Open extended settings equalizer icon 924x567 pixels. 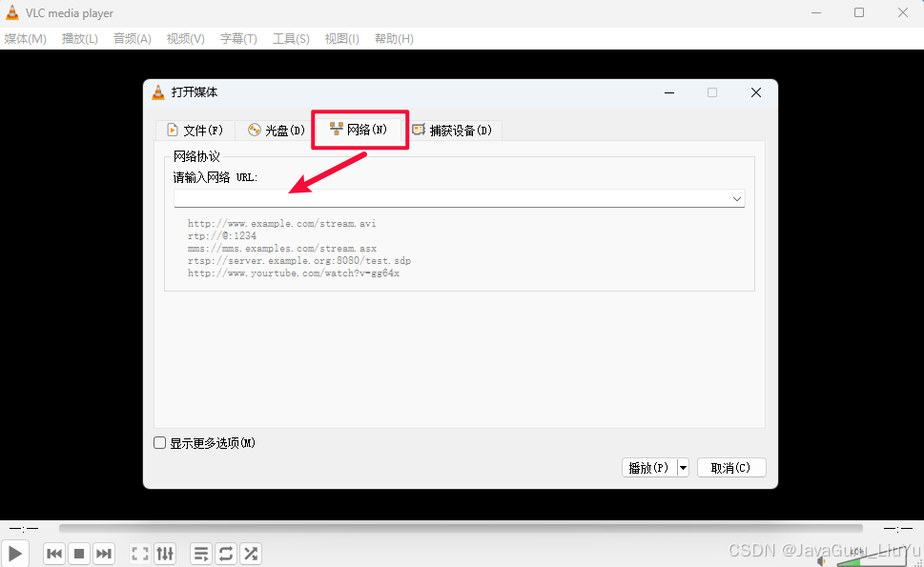coord(165,554)
